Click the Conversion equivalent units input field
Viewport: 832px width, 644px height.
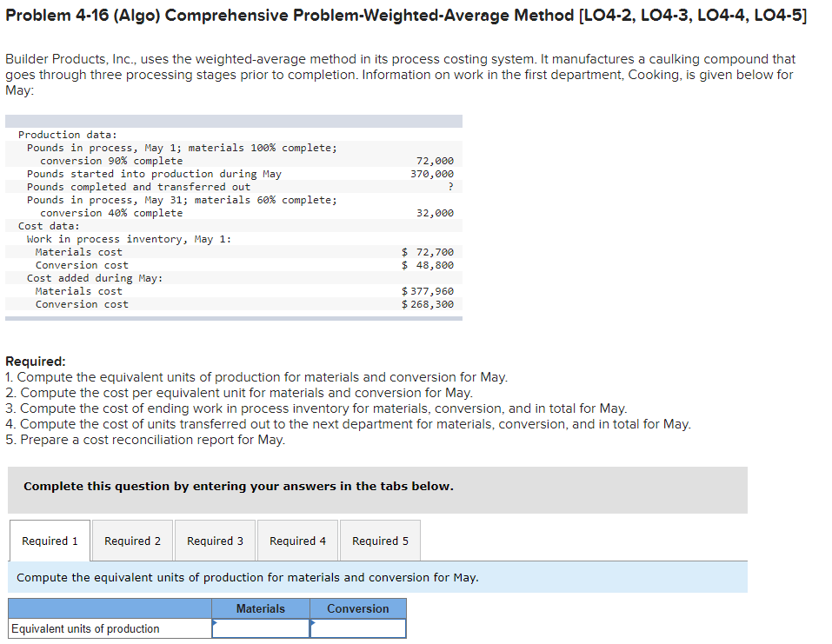point(361,627)
